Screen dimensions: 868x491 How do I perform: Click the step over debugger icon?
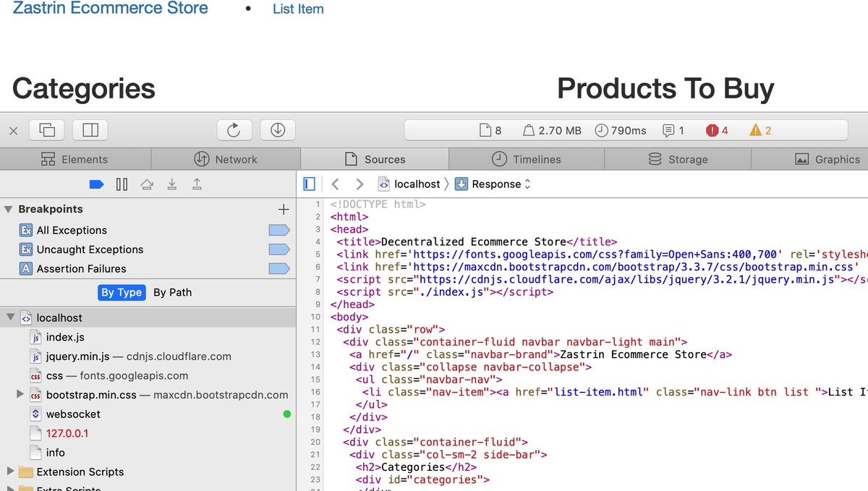147,184
